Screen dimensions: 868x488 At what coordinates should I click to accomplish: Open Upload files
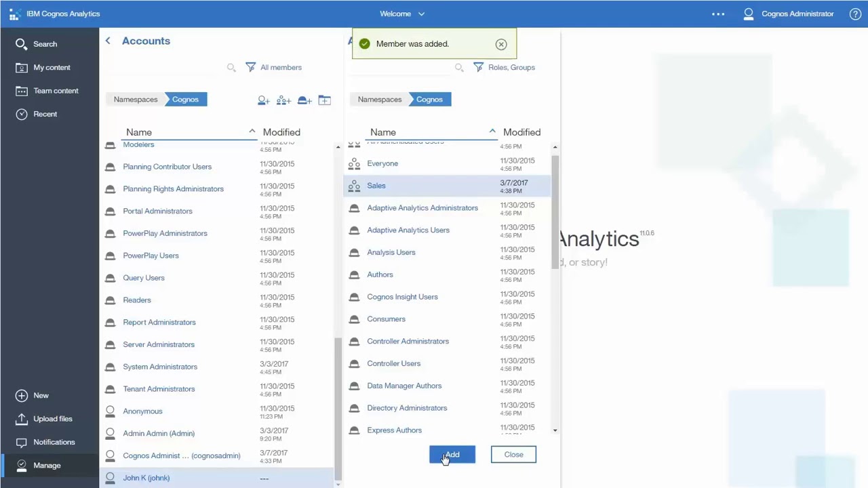[44, 419]
